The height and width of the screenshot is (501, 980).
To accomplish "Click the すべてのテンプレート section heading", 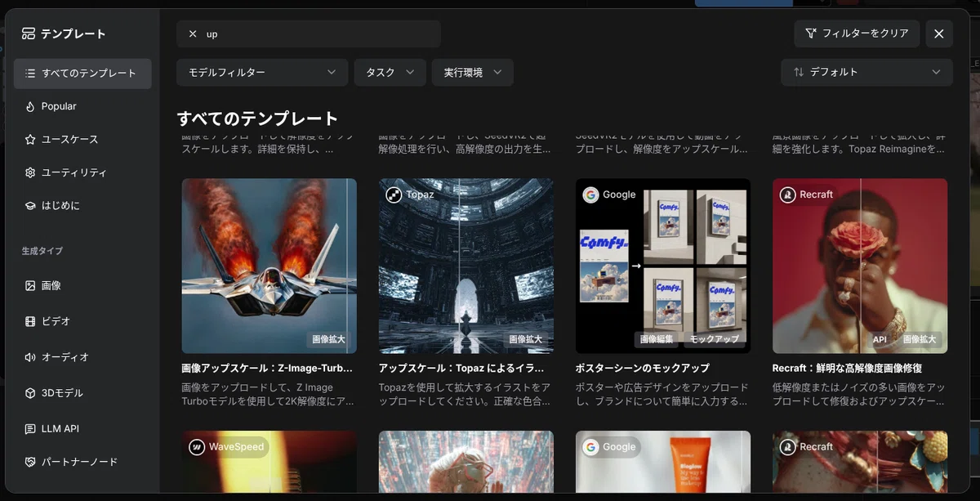I will pyautogui.click(x=257, y=119).
